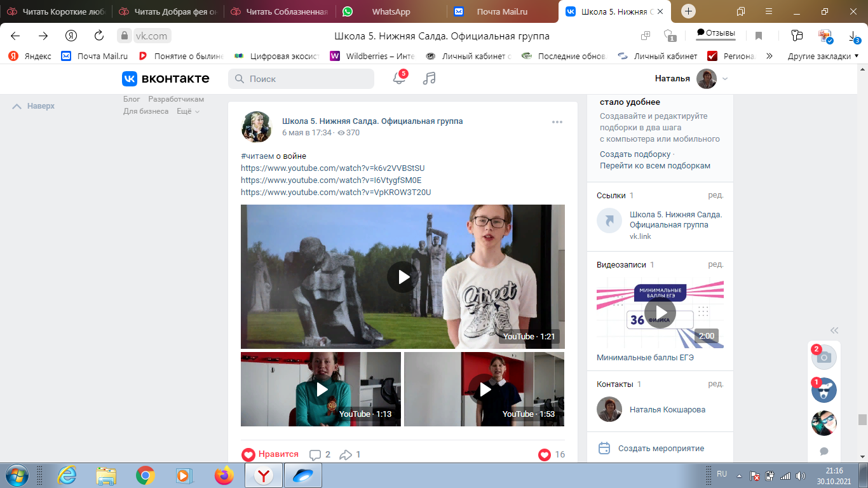The height and width of the screenshot is (488, 868).
Task: Go up with Наверх button
Action: pos(34,106)
